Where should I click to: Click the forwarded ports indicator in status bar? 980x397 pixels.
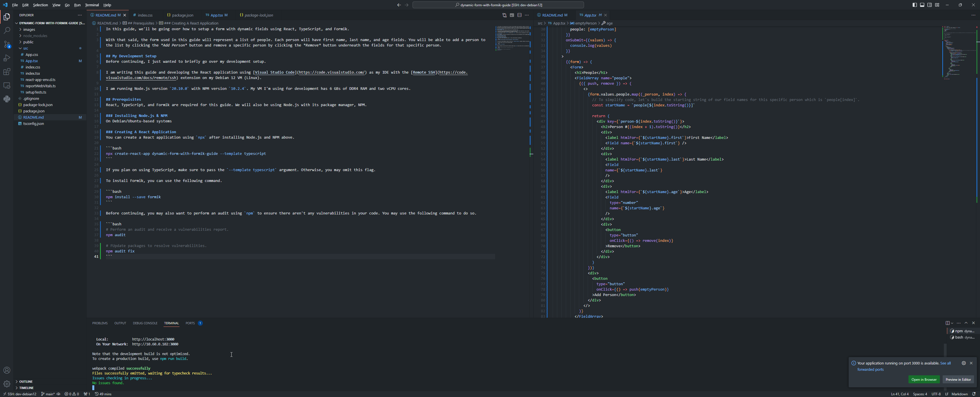point(87,394)
